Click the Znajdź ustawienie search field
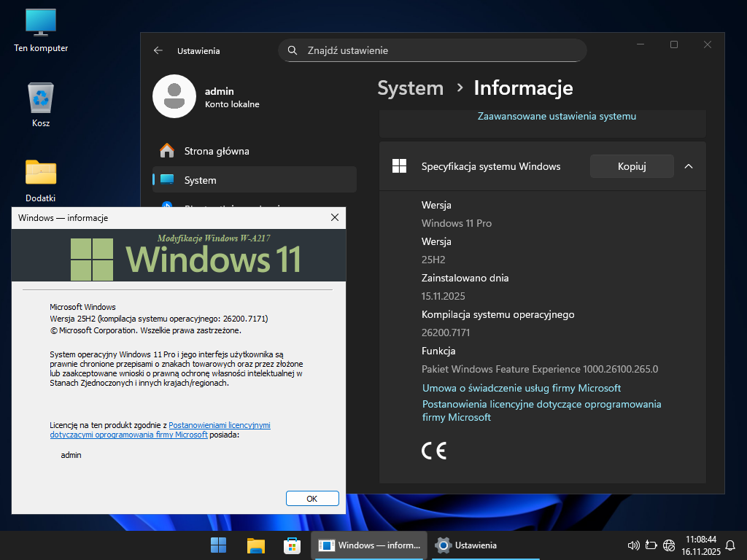Image resolution: width=747 pixels, height=560 pixels. [x=438, y=50]
